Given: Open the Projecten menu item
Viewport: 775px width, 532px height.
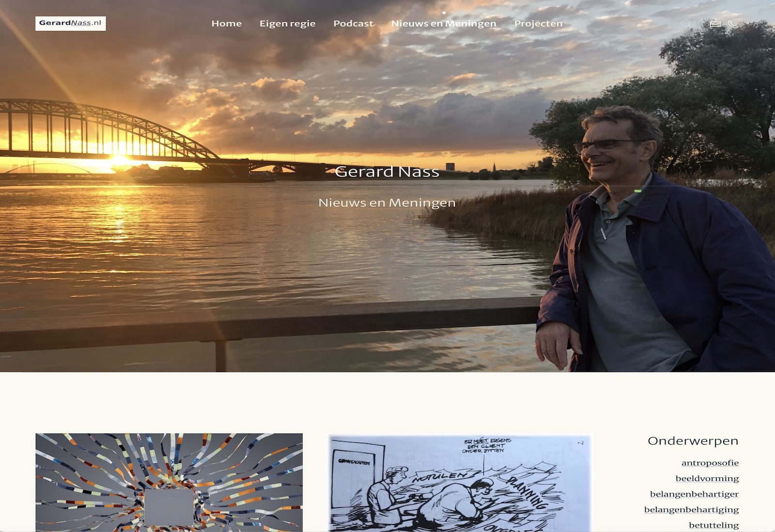Looking at the screenshot, I should 538,23.
